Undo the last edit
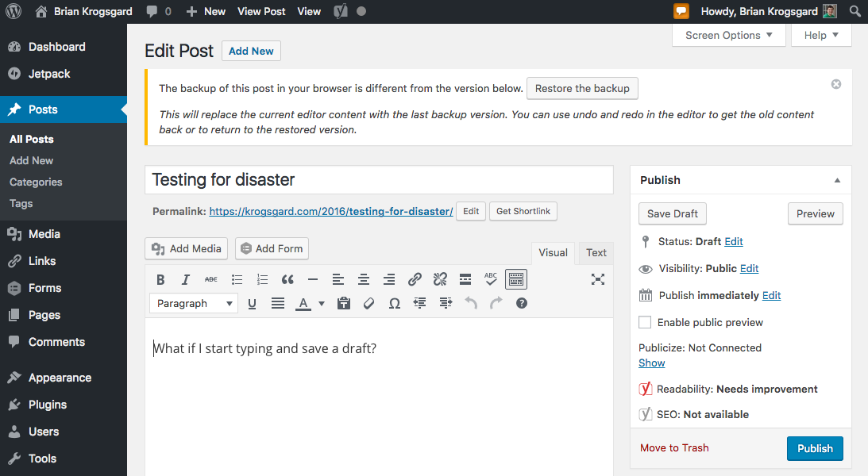868x476 pixels. [471, 304]
